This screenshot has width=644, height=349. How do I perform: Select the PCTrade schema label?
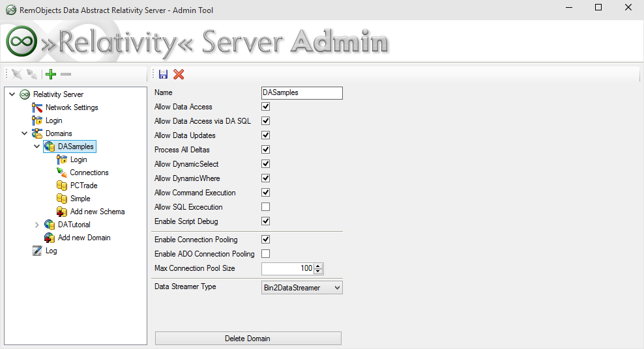click(x=84, y=186)
